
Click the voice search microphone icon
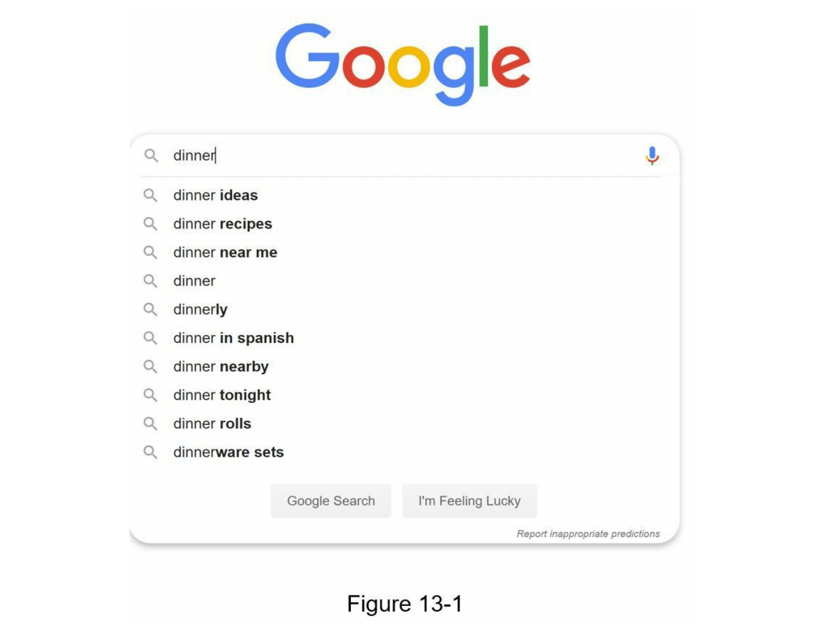point(651,156)
